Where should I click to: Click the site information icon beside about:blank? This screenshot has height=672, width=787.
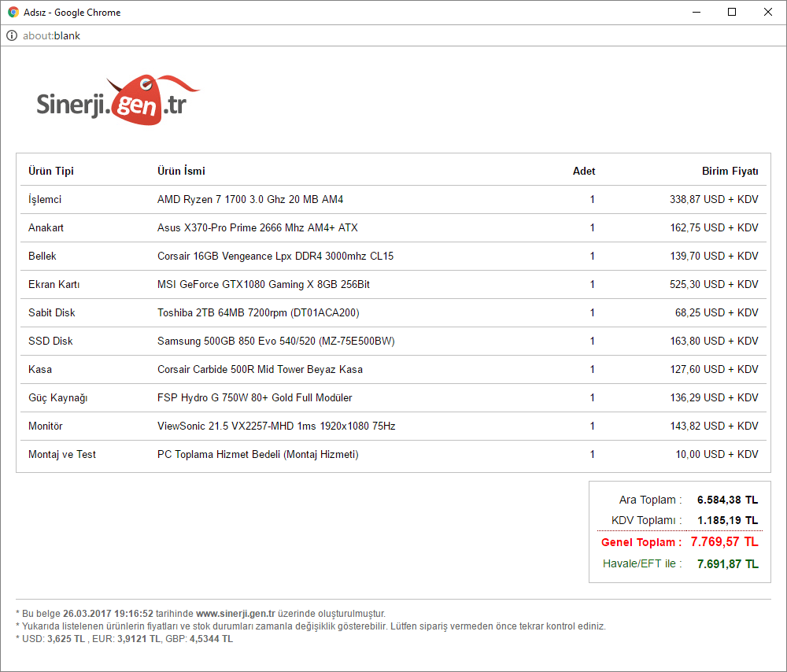coord(12,35)
